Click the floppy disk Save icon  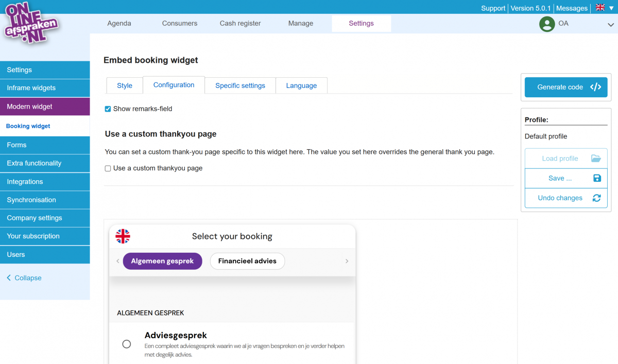tap(597, 178)
